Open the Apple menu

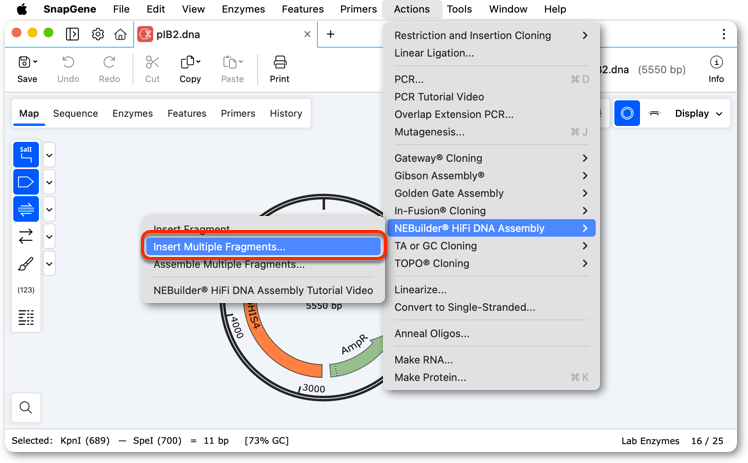[22, 9]
